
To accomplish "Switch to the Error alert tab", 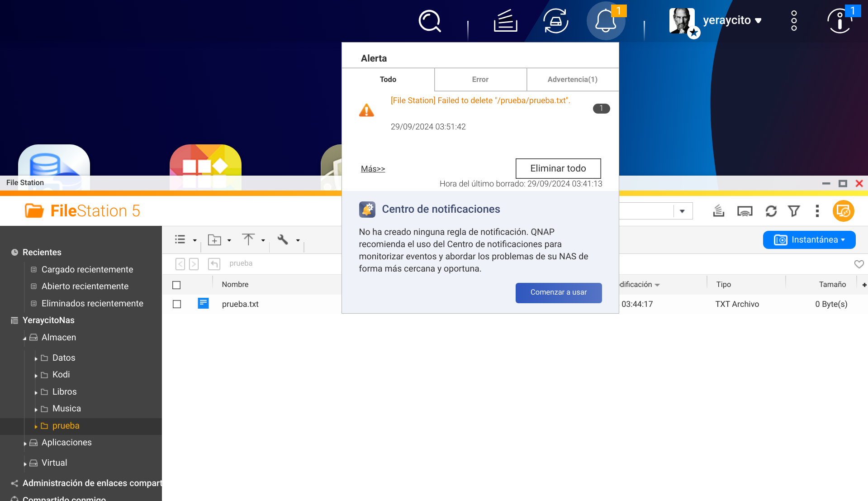I will [x=480, y=80].
